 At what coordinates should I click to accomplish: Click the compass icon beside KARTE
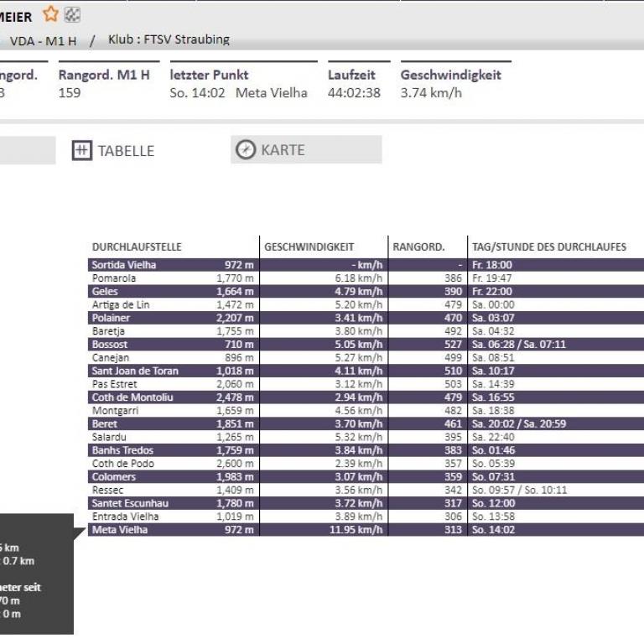tap(245, 150)
